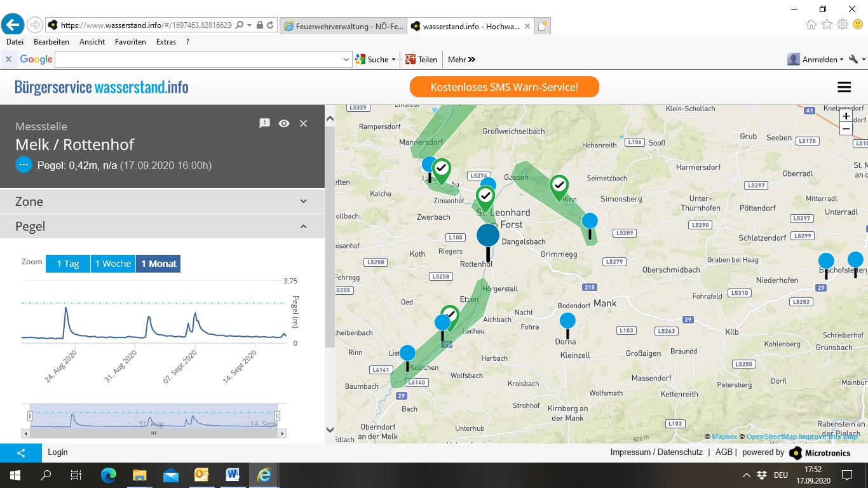Set chart zoom to 1 Woche

[x=112, y=264]
